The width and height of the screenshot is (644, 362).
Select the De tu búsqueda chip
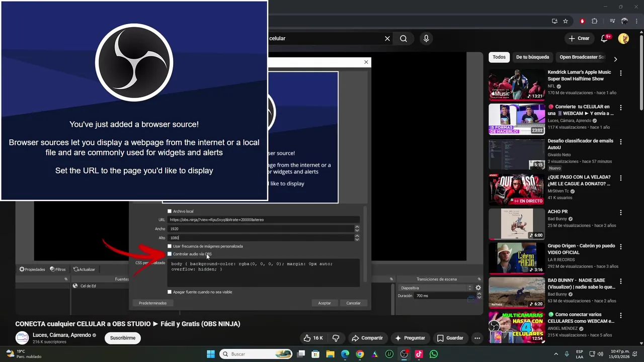[x=532, y=57]
